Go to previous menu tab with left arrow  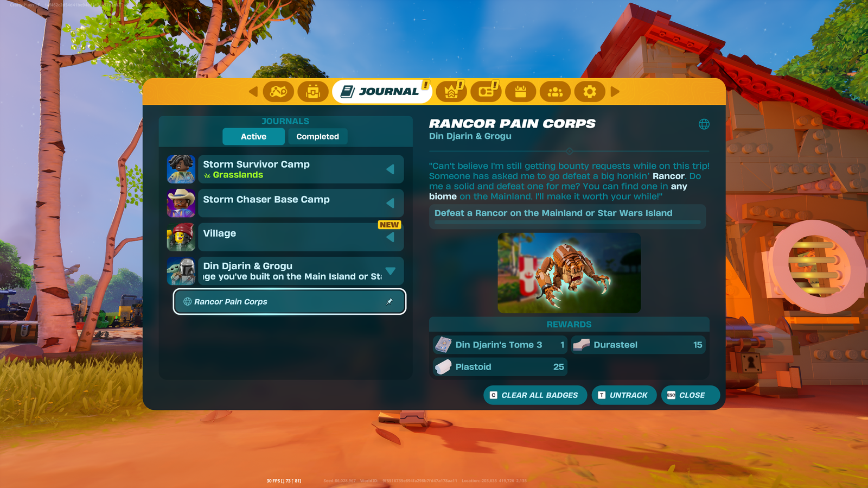click(253, 92)
